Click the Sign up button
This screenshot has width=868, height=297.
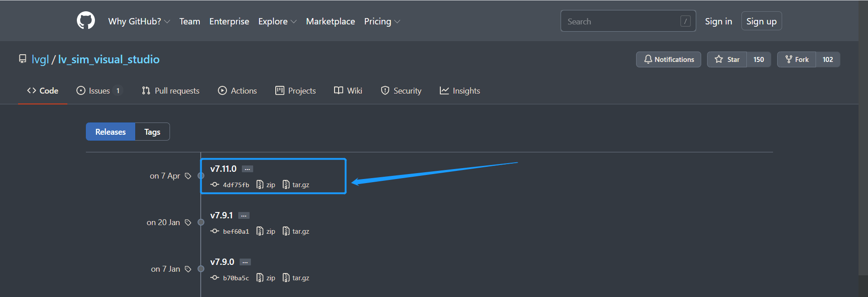761,21
